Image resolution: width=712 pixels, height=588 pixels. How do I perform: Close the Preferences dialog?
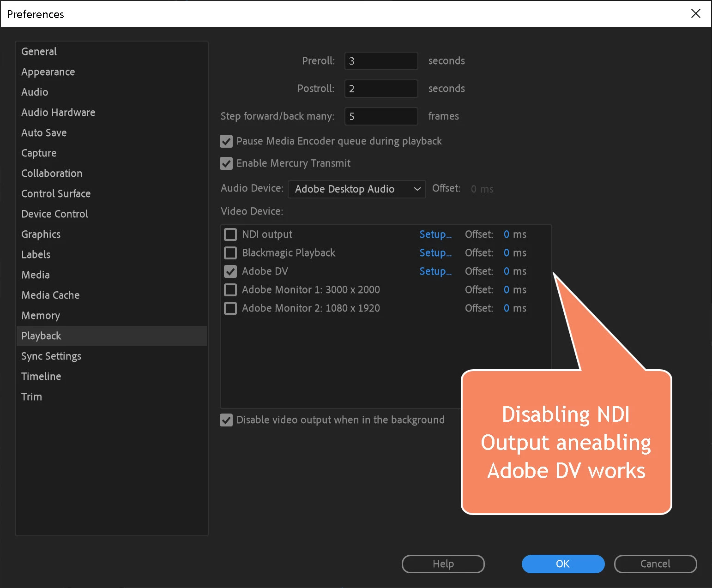(x=695, y=13)
